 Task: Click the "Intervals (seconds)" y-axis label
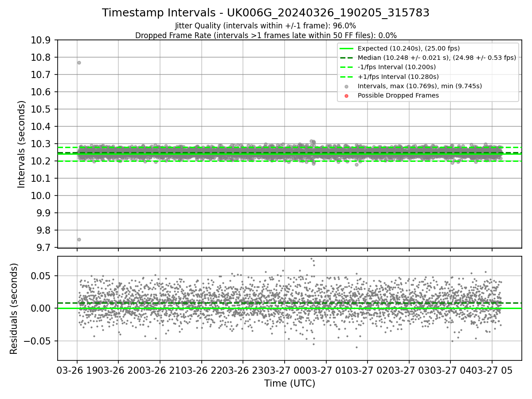tap(22, 144)
